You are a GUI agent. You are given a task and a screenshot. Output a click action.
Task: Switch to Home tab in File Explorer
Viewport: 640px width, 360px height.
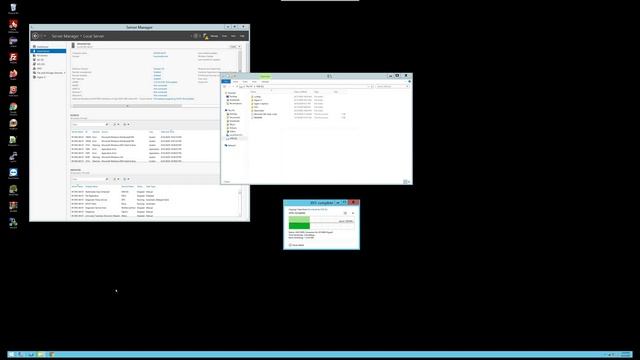tap(236, 82)
